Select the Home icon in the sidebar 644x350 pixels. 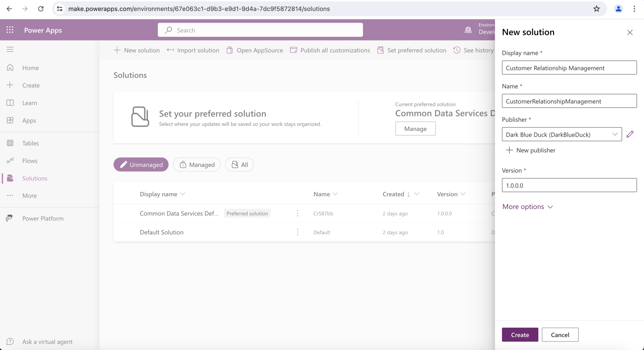pyautogui.click(x=10, y=68)
